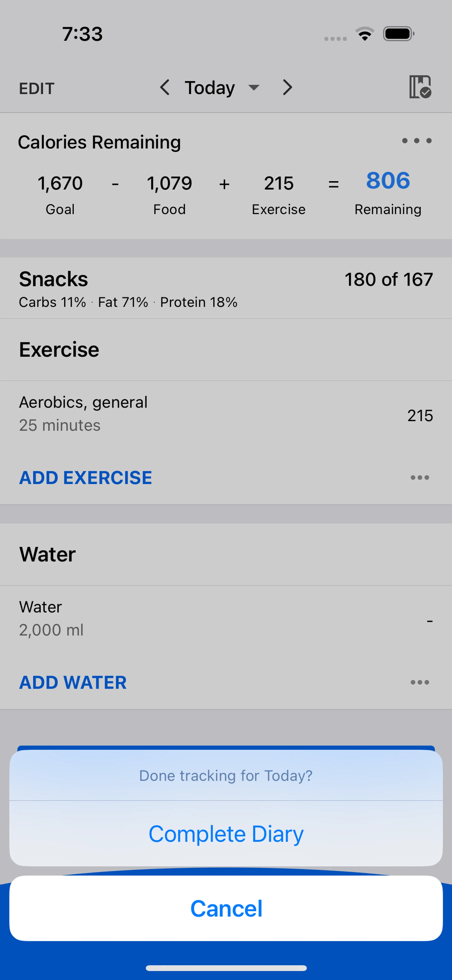Tap the 806 Remaining calories value
Screen dimensions: 452x980
click(388, 181)
